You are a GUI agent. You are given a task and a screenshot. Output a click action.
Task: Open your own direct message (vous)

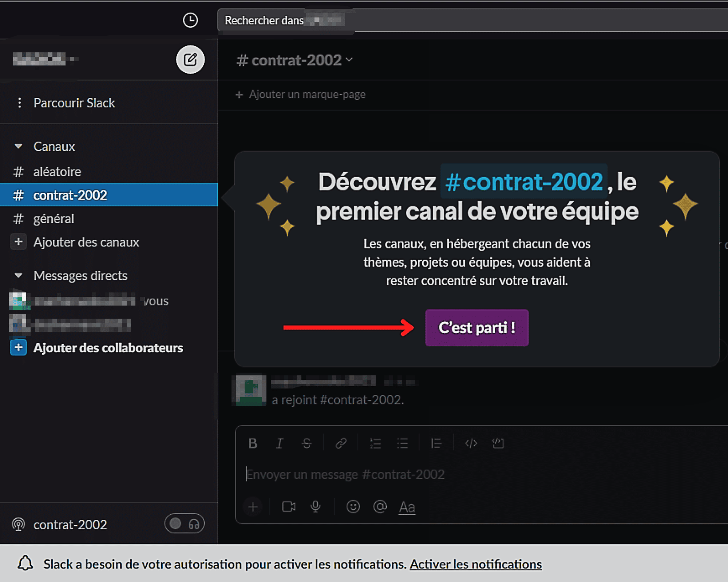(89, 301)
